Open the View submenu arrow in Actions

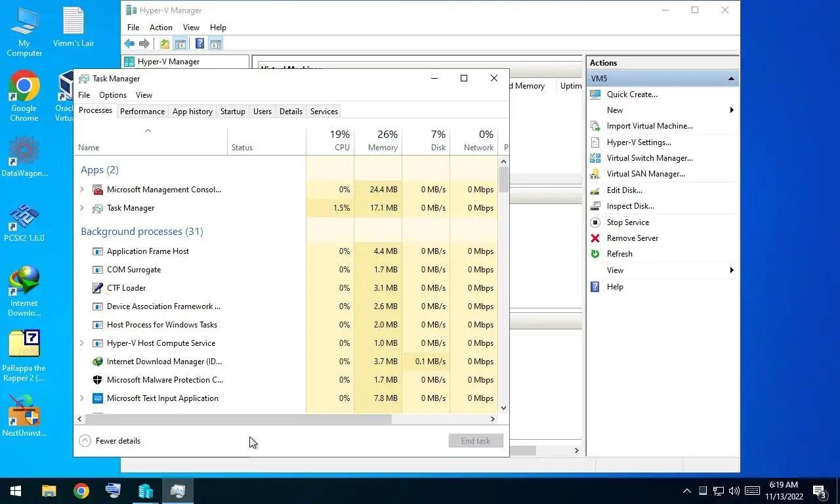pyautogui.click(x=732, y=270)
